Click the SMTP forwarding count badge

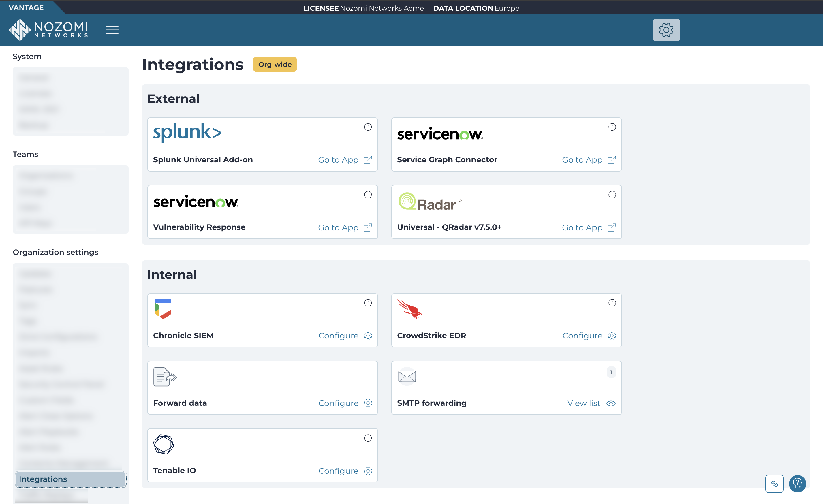click(611, 372)
